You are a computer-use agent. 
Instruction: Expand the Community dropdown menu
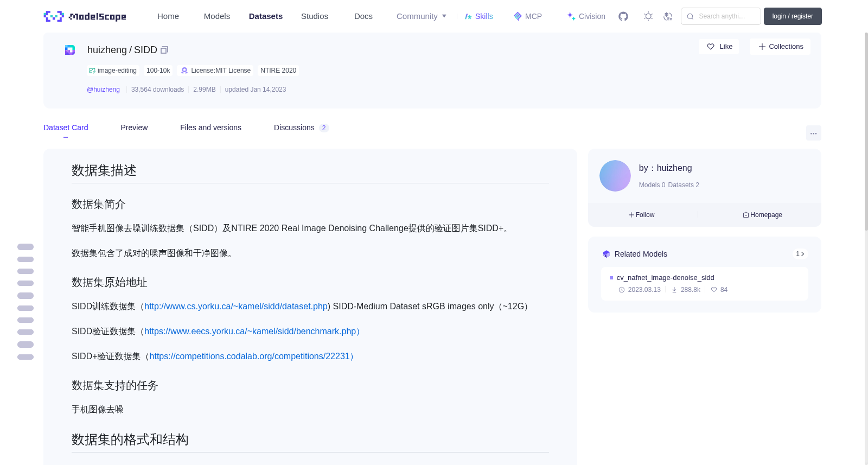[x=422, y=16]
